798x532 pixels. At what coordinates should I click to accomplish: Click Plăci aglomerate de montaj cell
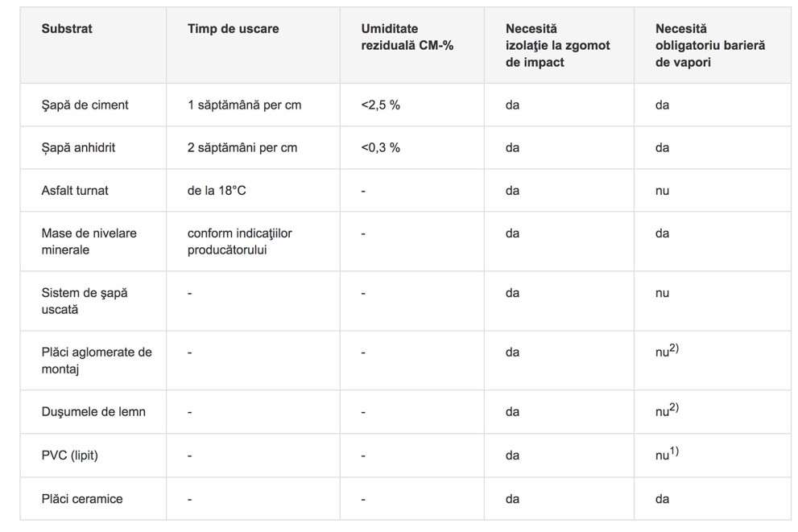pyautogui.click(x=97, y=361)
